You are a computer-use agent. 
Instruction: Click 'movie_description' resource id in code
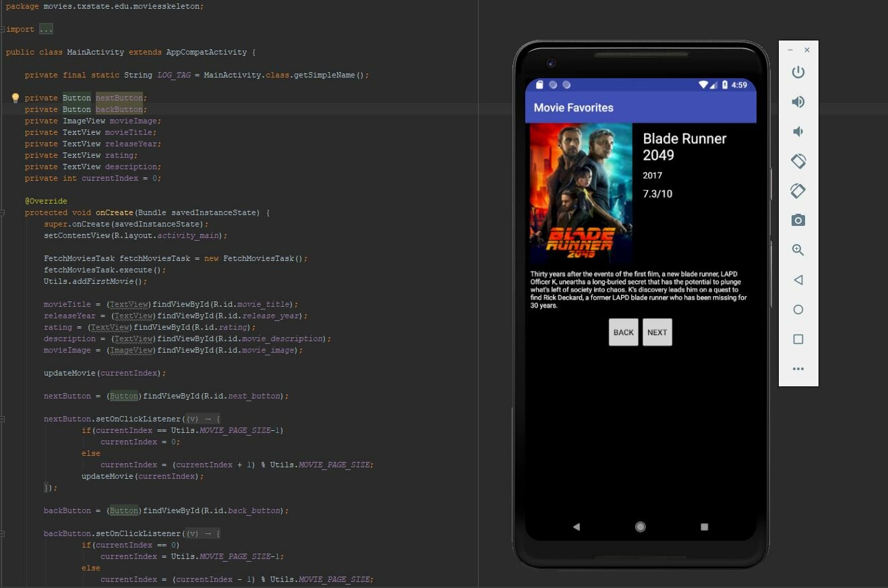[x=282, y=339]
